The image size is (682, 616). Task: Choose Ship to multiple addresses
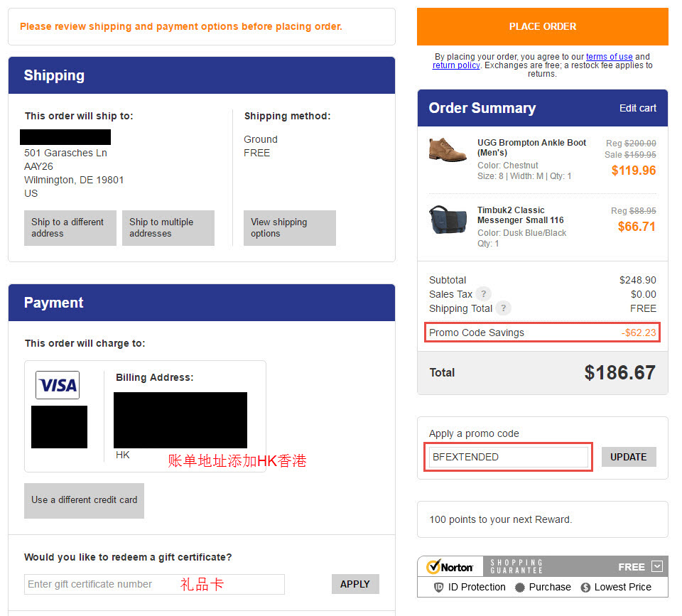pyautogui.click(x=168, y=228)
